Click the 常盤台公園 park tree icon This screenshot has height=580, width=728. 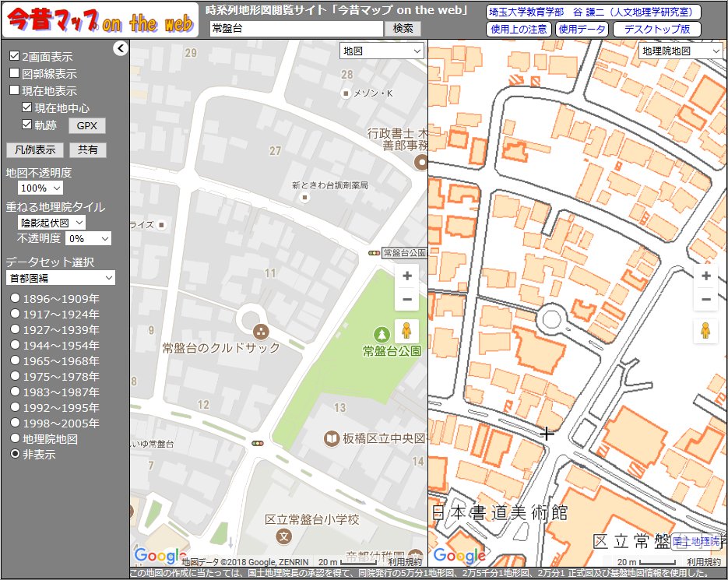[x=382, y=333]
